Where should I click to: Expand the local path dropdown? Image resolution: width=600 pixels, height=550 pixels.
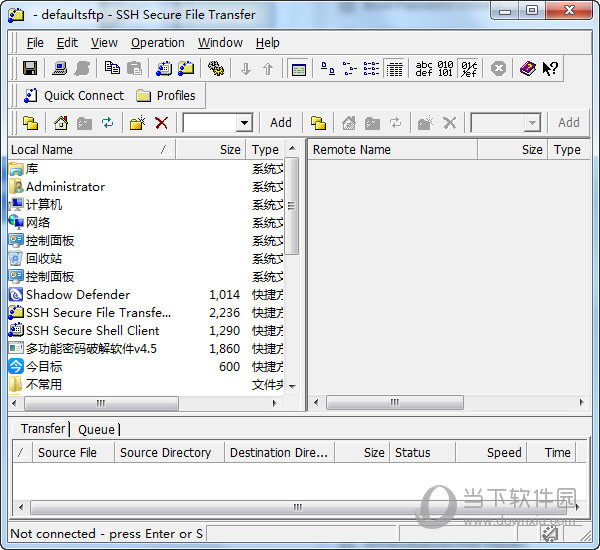pos(244,123)
